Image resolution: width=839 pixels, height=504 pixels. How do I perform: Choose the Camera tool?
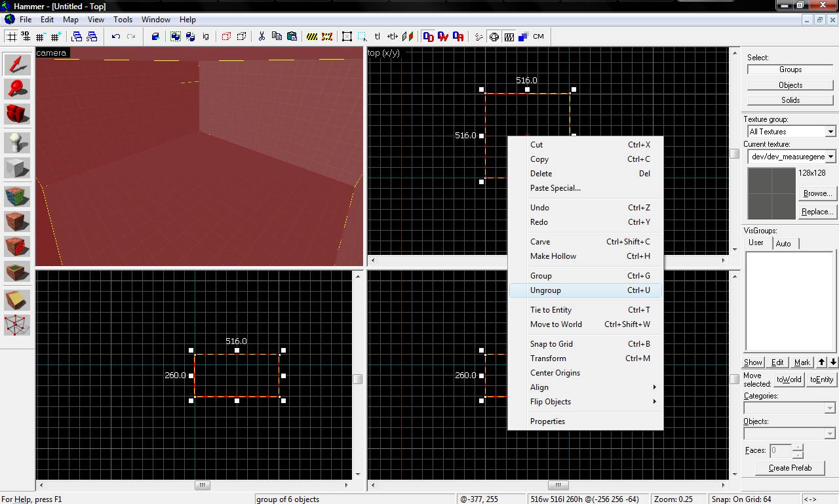pos(18,113)
